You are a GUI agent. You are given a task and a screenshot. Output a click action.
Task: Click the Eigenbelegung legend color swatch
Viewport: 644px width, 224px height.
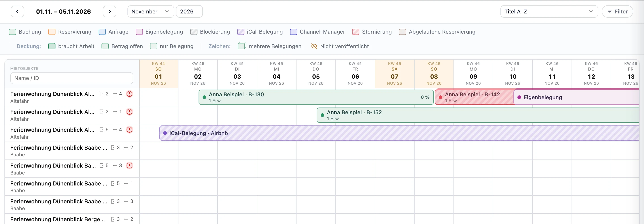(139, 32)
